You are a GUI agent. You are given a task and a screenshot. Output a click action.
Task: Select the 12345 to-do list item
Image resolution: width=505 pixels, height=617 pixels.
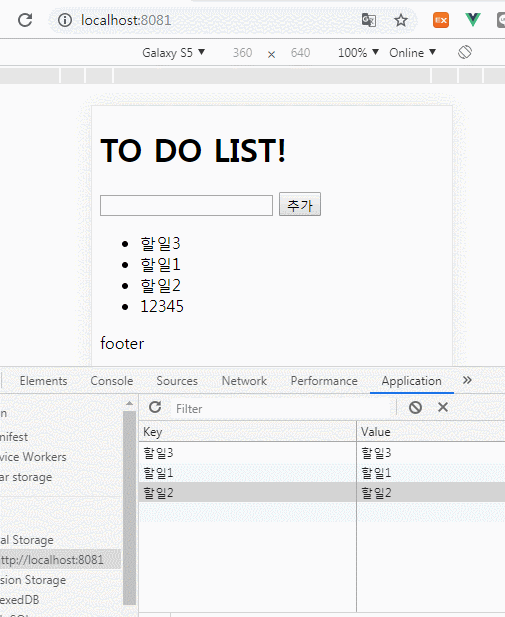(162, 306)
